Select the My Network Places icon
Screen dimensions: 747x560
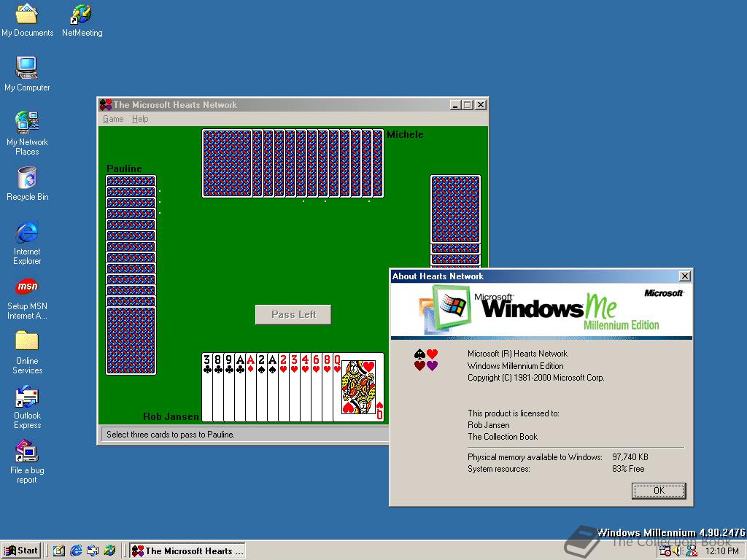pyautogui.click(x=27, y=133)
